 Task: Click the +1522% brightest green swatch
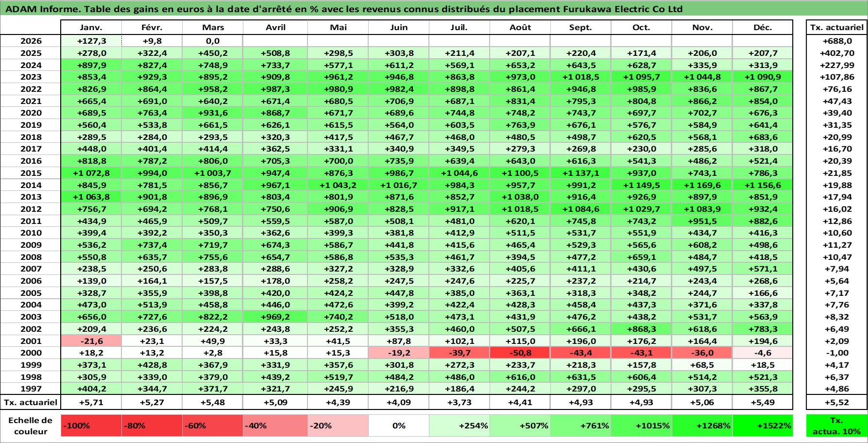tap(763, 426)
